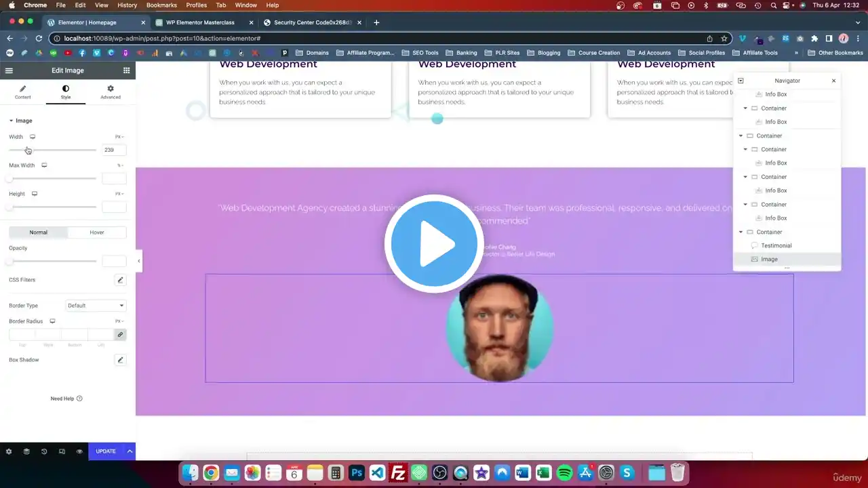Select the bearded man testimonial image
868x488 pixels.
point(500,329)
